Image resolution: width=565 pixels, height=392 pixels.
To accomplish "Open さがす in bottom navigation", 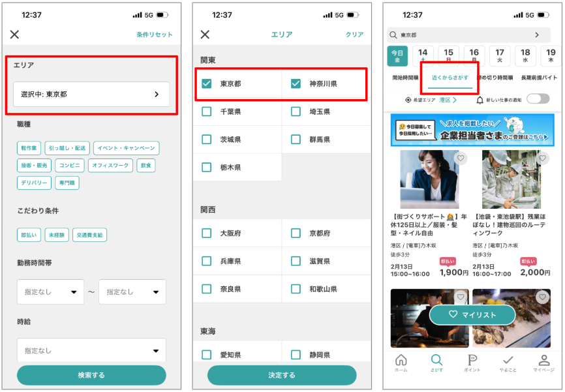I will click(436, 363).
